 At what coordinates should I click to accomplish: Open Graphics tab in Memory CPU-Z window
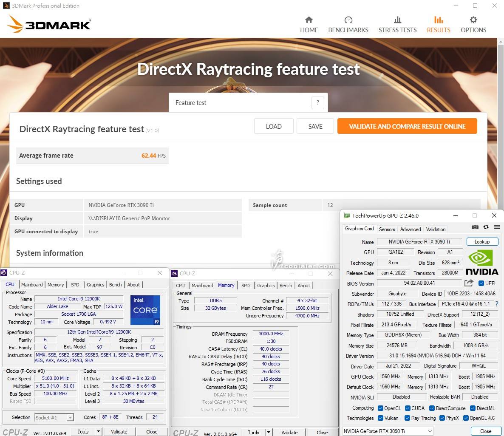[266, 285]
